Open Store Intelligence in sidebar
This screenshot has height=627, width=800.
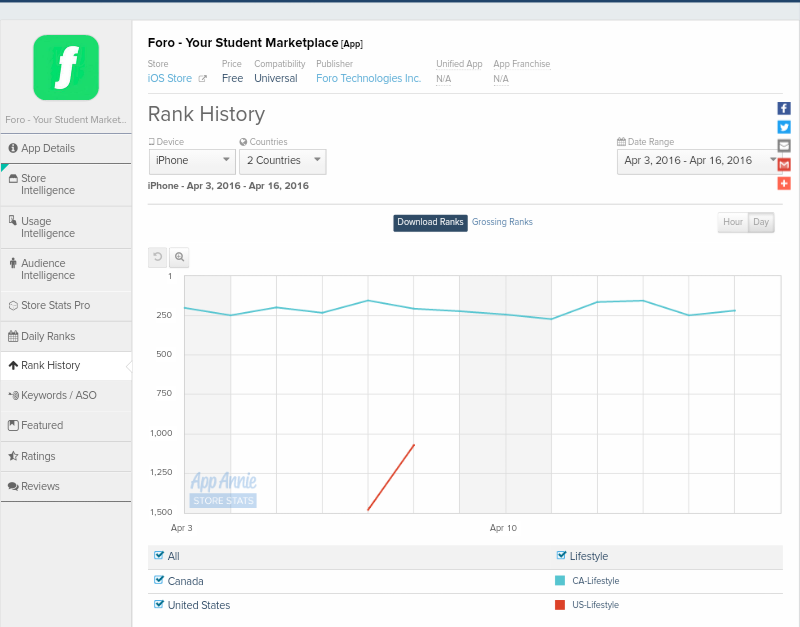[x=66, y=185]
